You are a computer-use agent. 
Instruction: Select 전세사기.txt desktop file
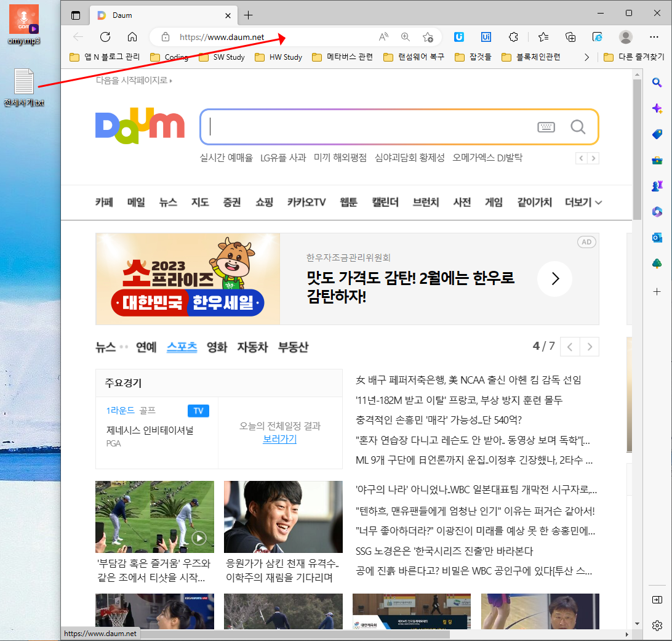(24, 88)
